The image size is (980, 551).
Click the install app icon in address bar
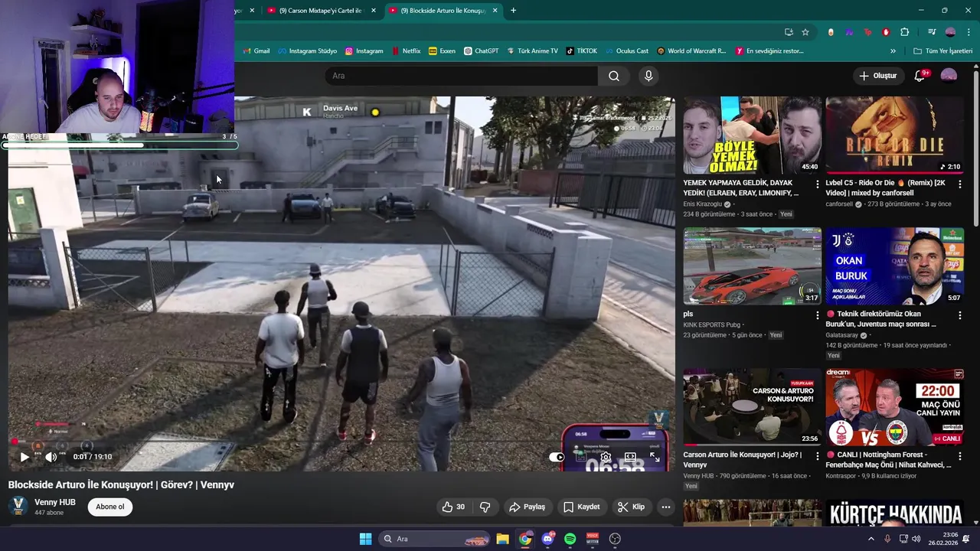coord(789,32)
